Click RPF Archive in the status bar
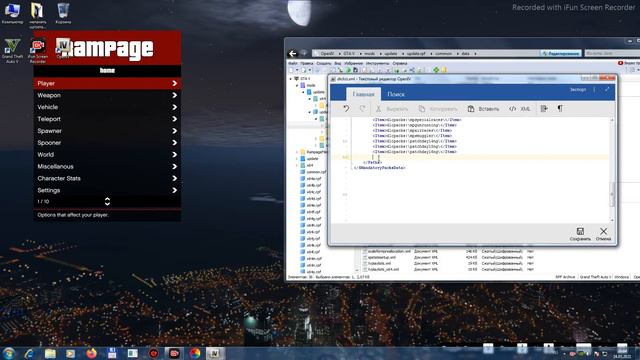This screenshot has width=640, height=360. (565, 277)
